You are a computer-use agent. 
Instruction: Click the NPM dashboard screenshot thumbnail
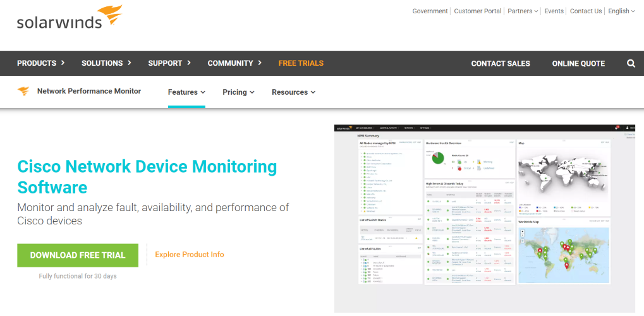[x=485, y=218]
